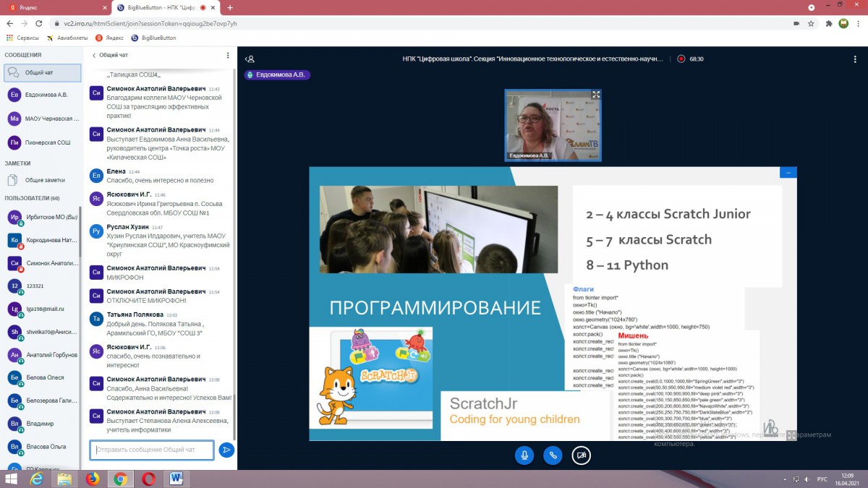Open Firefox from taskbar
This screenshot has height=488, width=868.
[x=93, y=479]
